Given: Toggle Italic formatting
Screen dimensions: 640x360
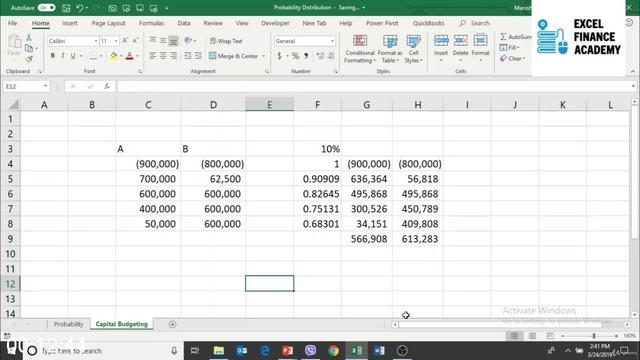Looking at the screenshot, I should click(x=63, y=56).
